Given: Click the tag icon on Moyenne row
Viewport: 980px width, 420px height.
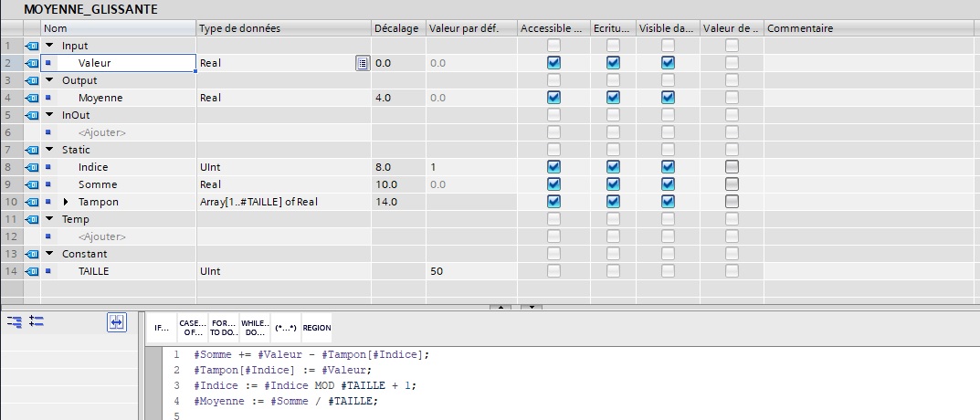Looking at the screenshot, I should click(32, 98).
